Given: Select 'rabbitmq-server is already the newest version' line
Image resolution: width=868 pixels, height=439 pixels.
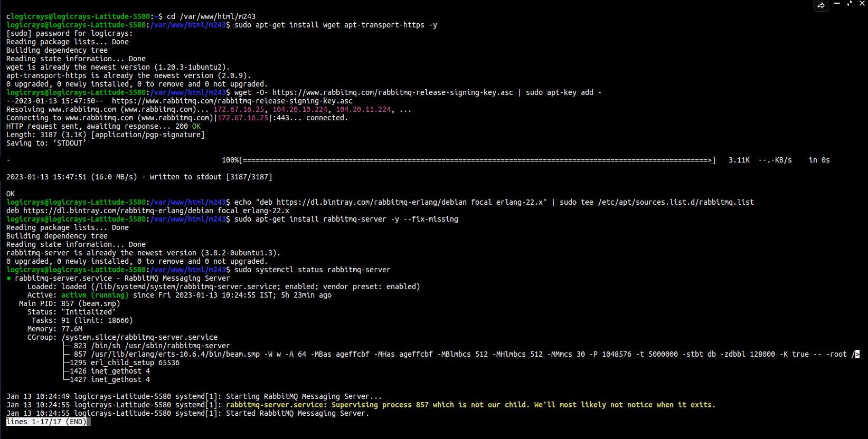Looking at the screenshot, I should point(144,253).
